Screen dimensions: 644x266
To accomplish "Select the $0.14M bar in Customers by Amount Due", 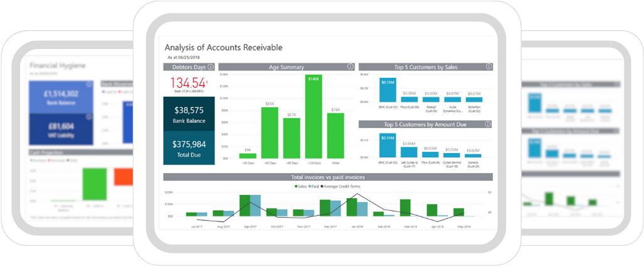I will tap(387, 146).
